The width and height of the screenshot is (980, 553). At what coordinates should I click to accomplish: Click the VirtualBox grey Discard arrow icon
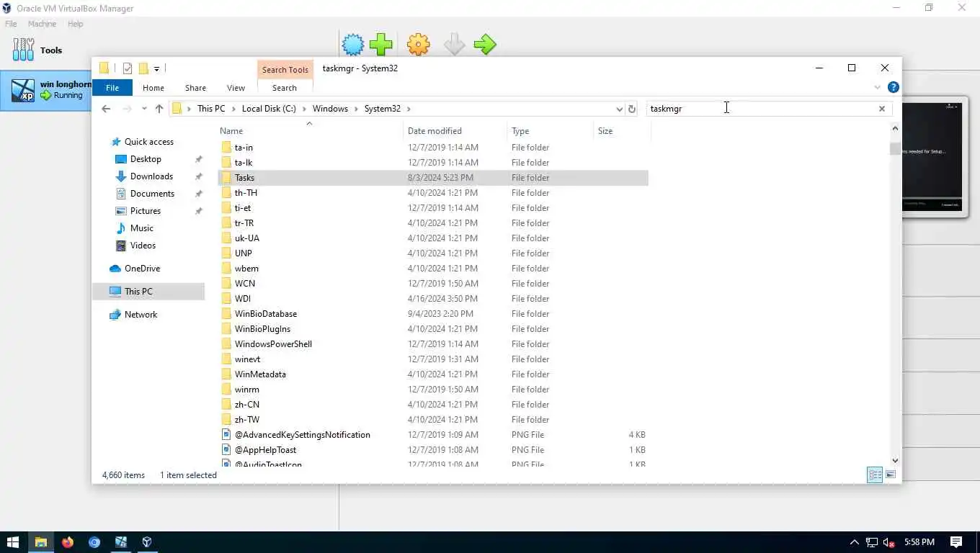pos(454,45)
